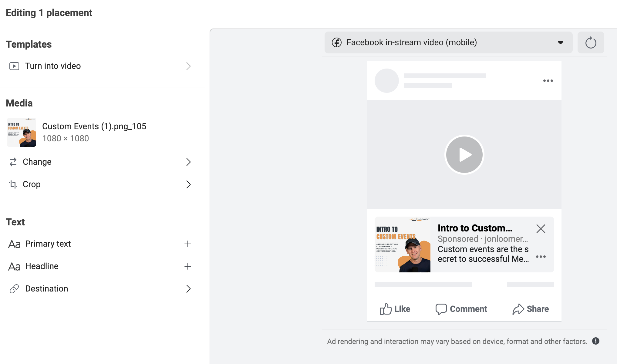Click the three-dot menu on the ad card

541,257
